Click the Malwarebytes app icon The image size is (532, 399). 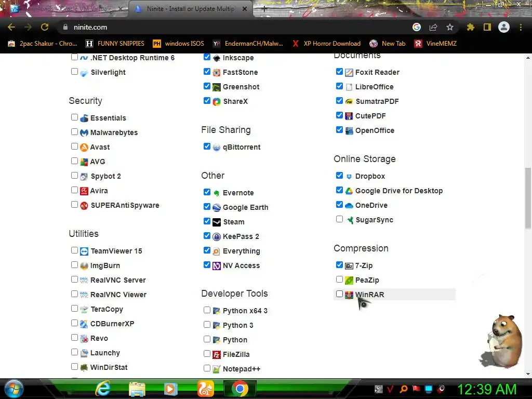click(x=84, y=132)
